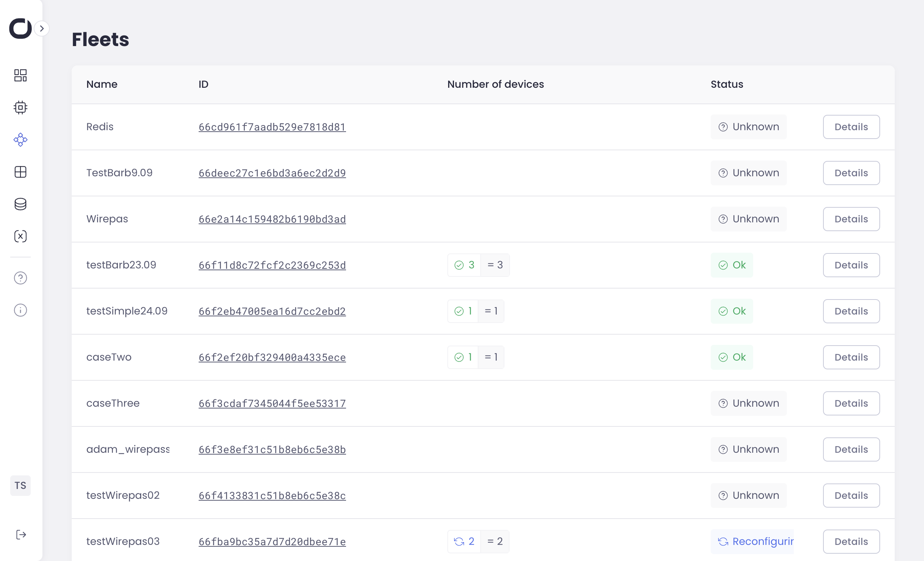Click the dashboard grid icon in sidebar
The height and width of the screenshot is (561, 924).
(x=20, y=75)
